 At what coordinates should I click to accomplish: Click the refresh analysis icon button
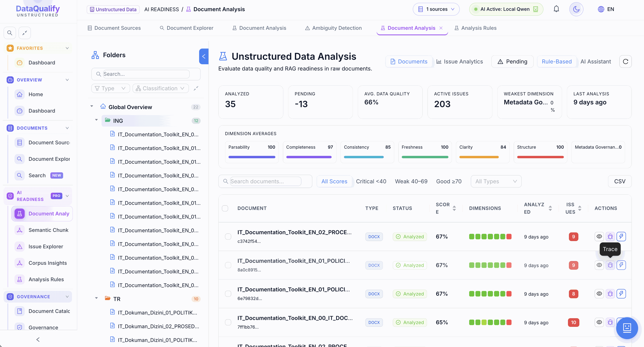coord(625,61)
